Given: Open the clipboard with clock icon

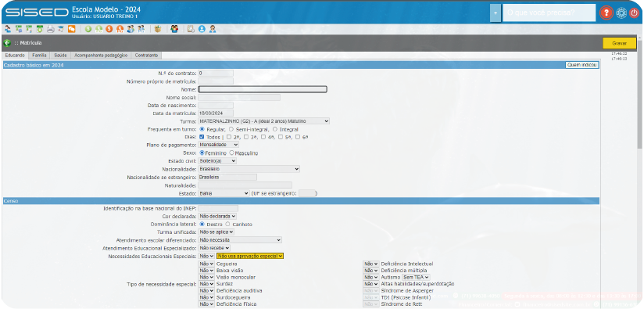Looking at the screenshot, I should (x=191, y=29).
